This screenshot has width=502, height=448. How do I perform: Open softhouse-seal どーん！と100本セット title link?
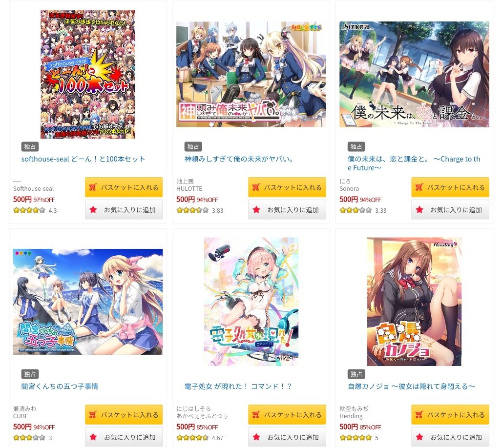[x=83, y=159]
